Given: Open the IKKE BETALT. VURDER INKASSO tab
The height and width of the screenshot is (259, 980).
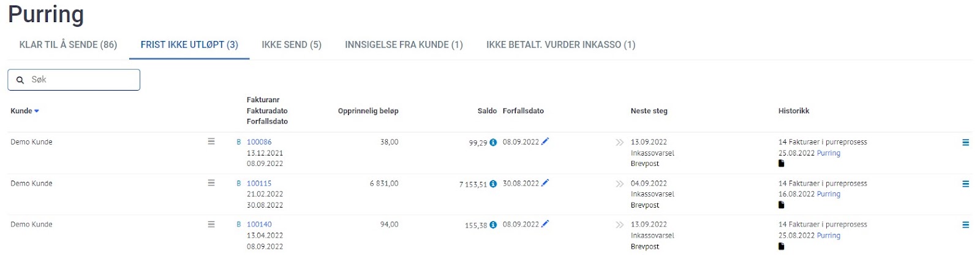Looking at the screenshot, I should point(560,45).
